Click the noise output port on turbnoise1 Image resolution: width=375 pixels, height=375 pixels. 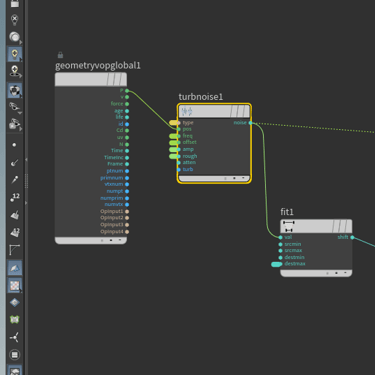point(251,123)
